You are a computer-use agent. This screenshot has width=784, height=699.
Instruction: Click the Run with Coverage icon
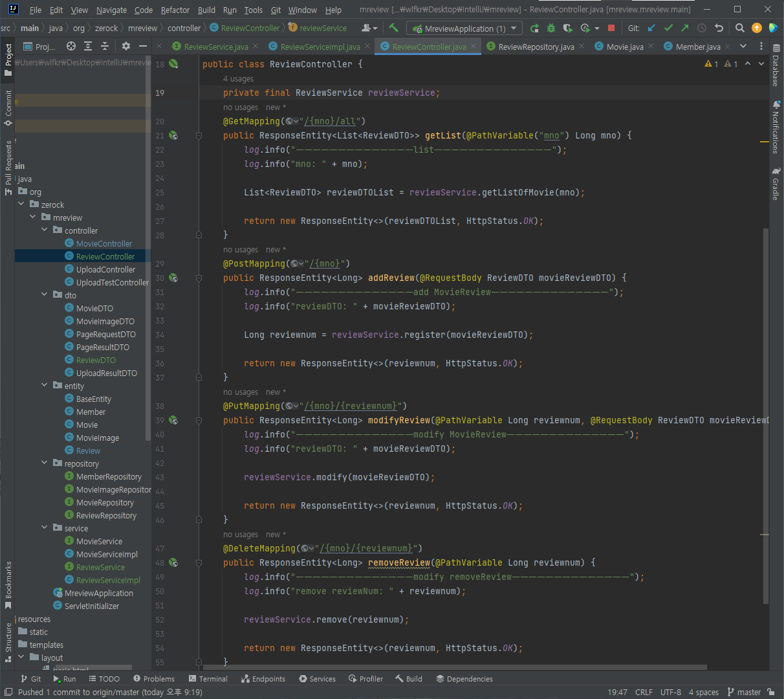[567, 28]
